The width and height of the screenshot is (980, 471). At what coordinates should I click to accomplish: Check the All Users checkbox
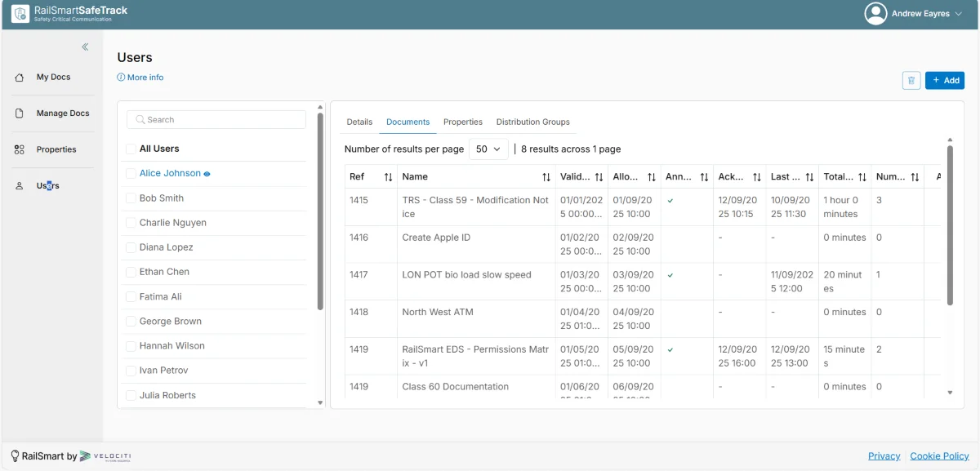coord(131,149)
